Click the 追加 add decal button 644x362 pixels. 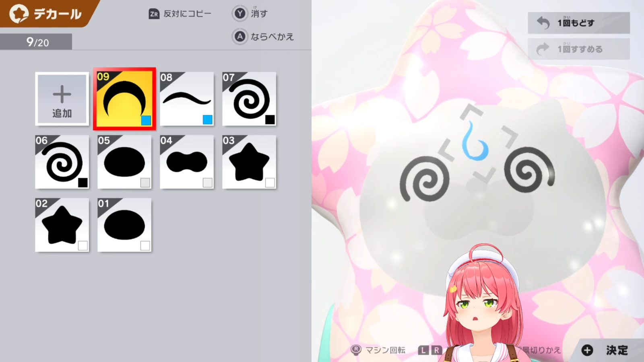[62, 99]
